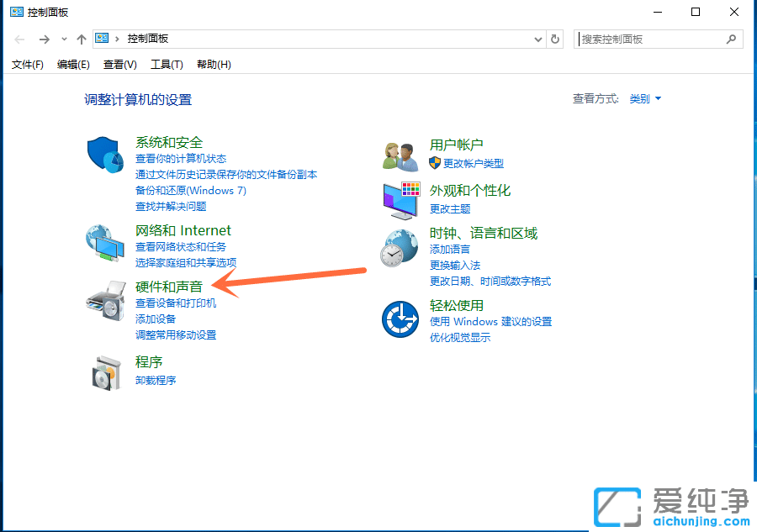757x532 pixels.
Task: Click 查找并解决问题 link
Action: pyautogui.click(x=171, y=207)
